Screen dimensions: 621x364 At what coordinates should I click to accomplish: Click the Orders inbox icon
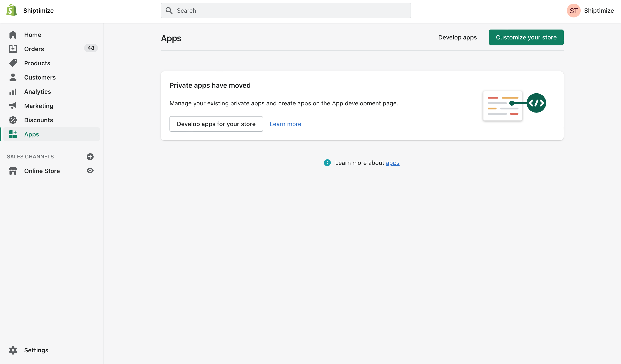(13, 49)
